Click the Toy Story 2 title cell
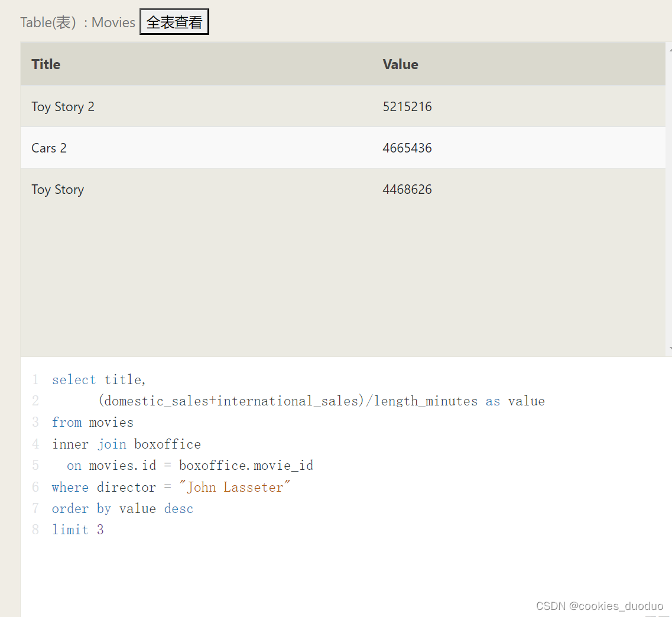This screenshot has width=672, height=617. click(x=63, y=107)
